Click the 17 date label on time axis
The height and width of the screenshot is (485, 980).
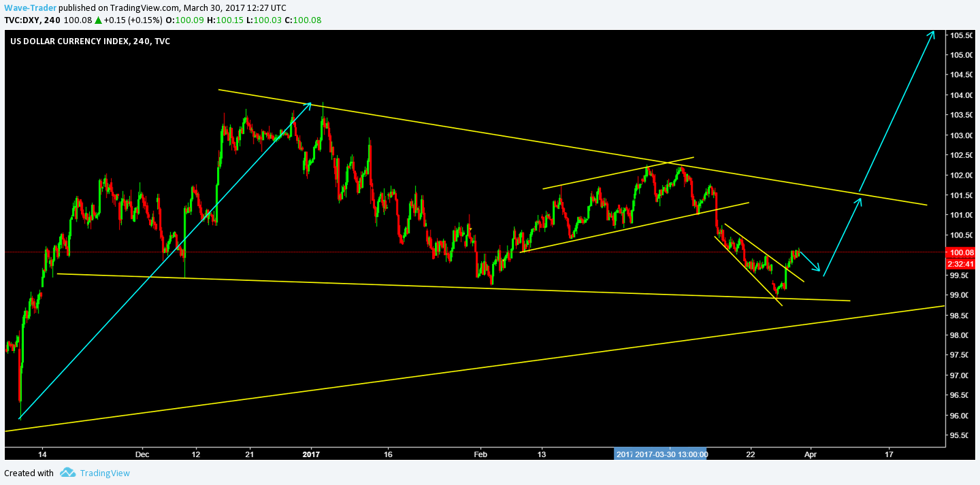888,454
